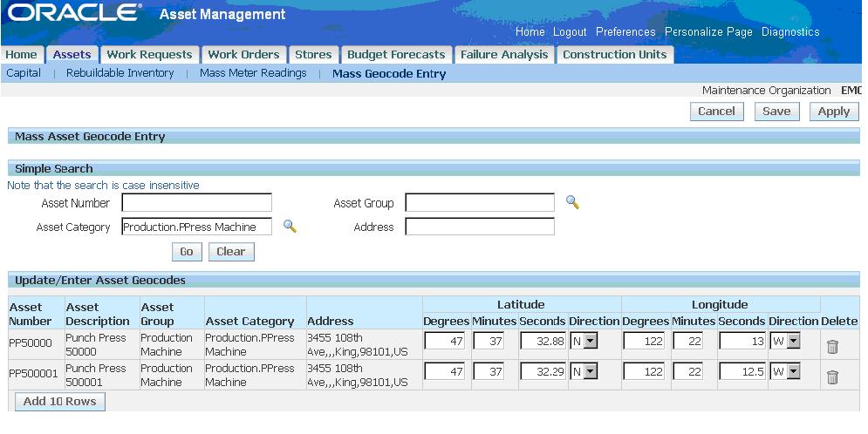
Task: Click Latitude Seconds field showing 32.29
Action: [543, 371]
